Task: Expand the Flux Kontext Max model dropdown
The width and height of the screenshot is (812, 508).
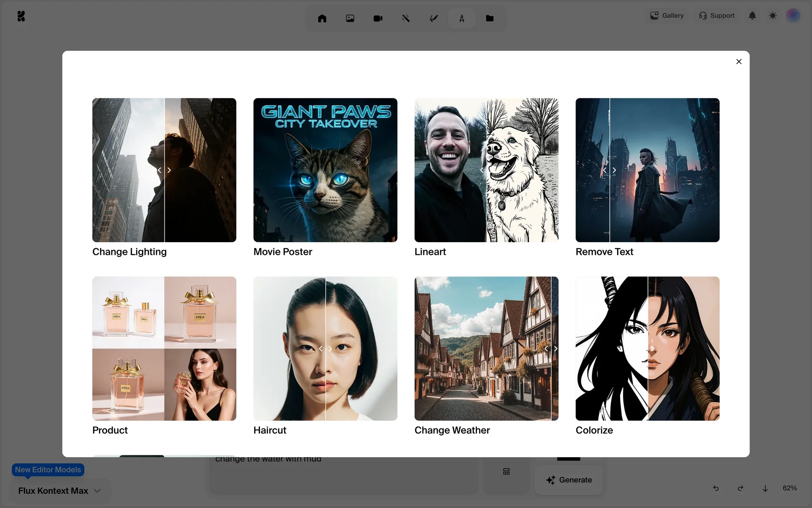Action: pos(59,491)
